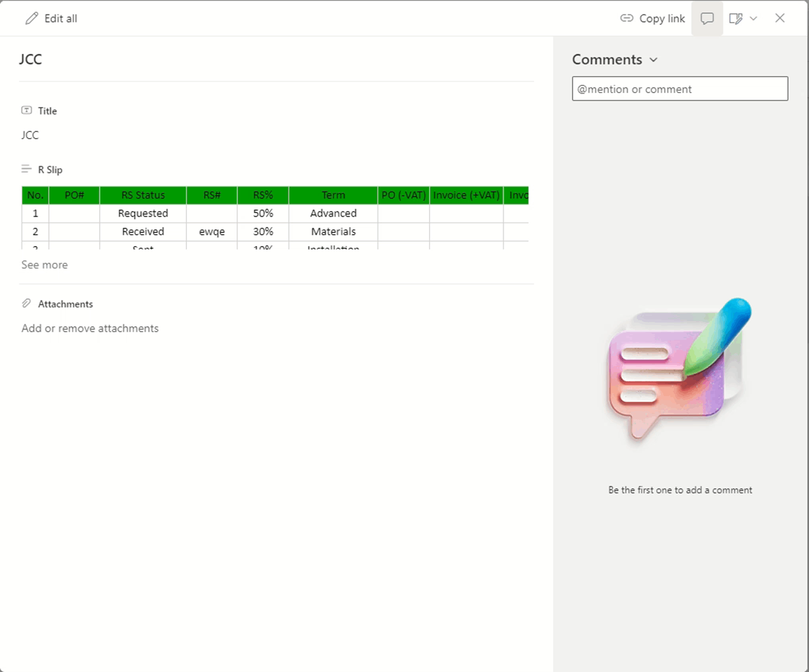Click the Term column header
Screen dimensions: 809x672
coord(333,195)
